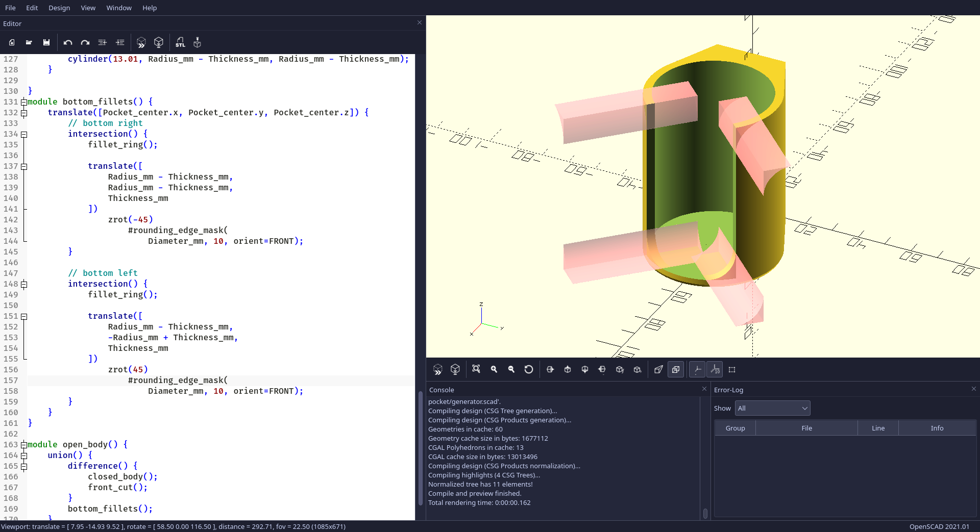Redo the last undone change
Viewport: 980px width, 532px height.
85,42
